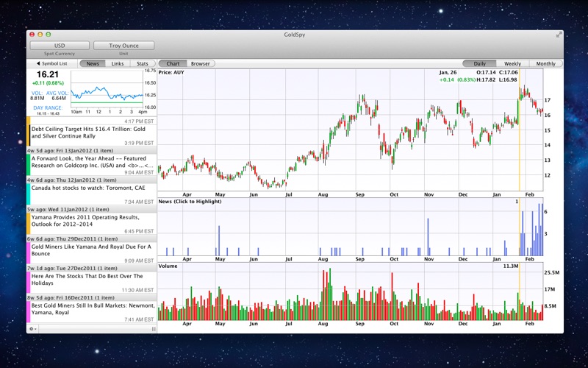Open Yamana Provides 2011 Operating Results article
The image size is (588, 368).
(92, 224)
